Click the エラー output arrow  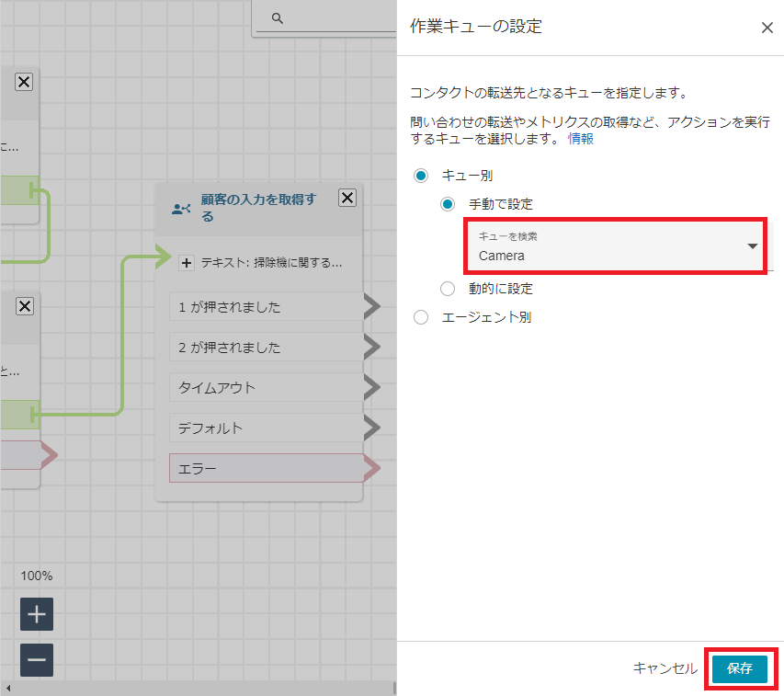click(x=372, y=469)
